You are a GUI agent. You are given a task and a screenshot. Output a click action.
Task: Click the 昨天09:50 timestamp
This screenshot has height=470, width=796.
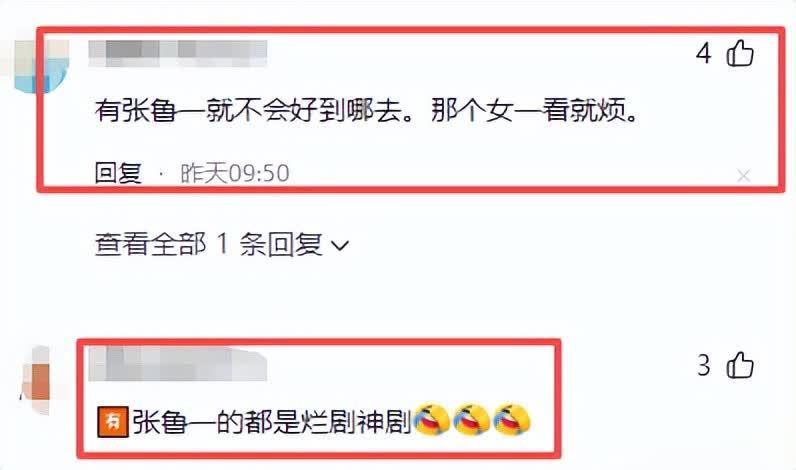point(235,173)
